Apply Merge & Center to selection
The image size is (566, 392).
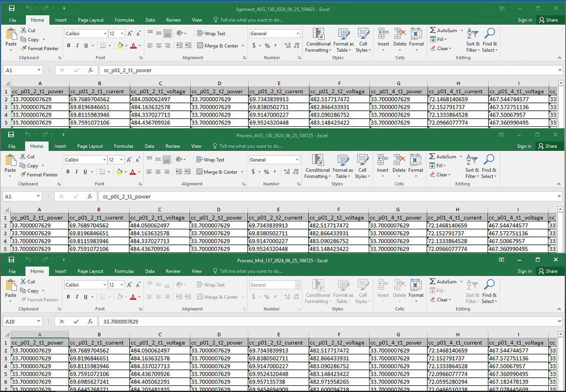[217, 46]
